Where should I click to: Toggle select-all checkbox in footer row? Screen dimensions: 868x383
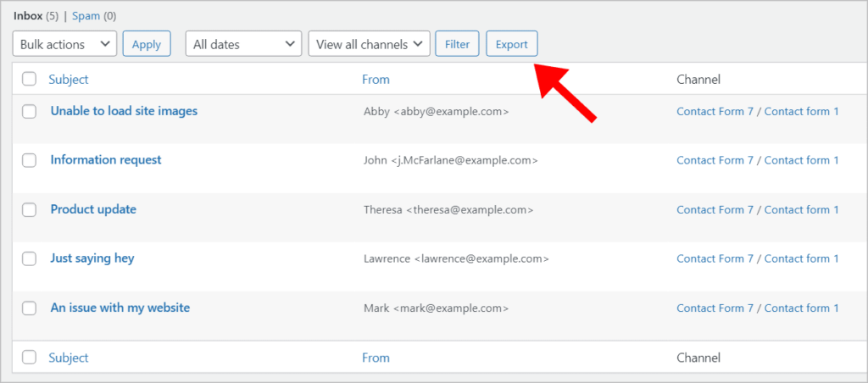pyautogui.click(x=29, y=358)
